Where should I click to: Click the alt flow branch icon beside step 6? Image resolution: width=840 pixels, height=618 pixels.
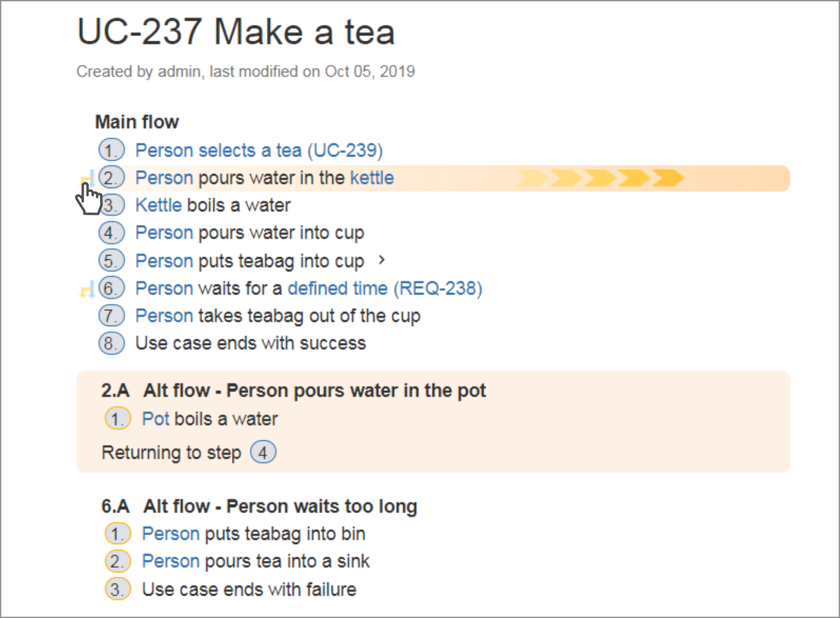[87, 289]
